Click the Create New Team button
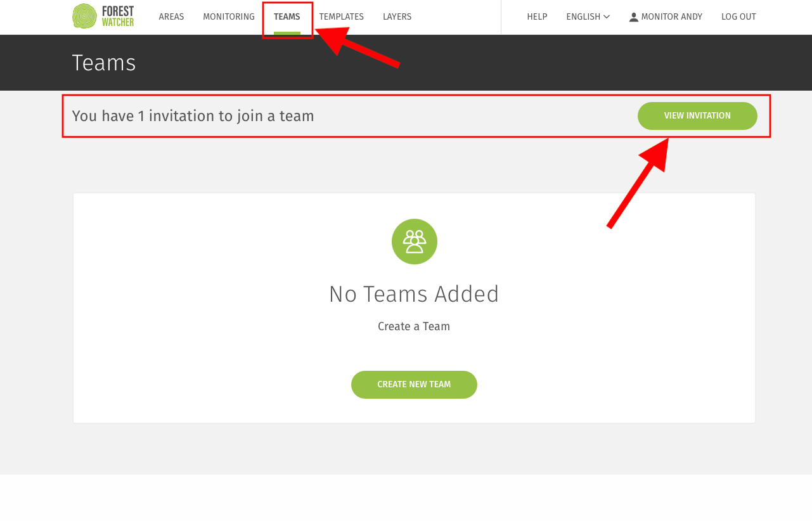The image size is (812, 521). tap(414, 385)
